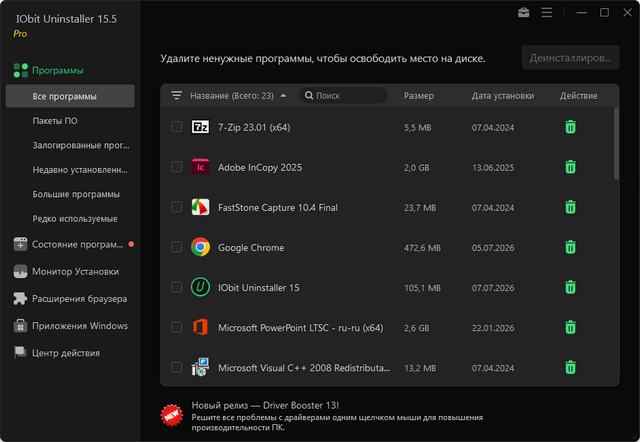Tick the FastStone Capture checkbox

(176, 207)
